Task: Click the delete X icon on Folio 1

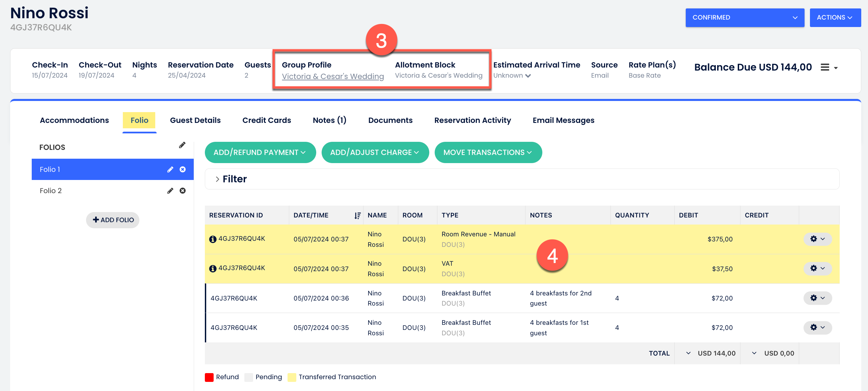Action: (183, 170)
